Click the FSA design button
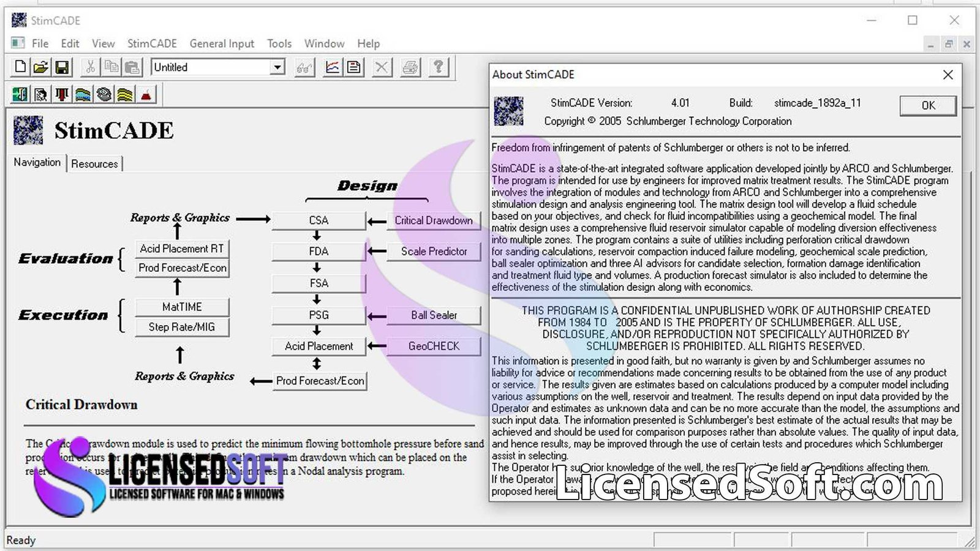The width and height of the screenshot is (980, 551). click(318, 283)
